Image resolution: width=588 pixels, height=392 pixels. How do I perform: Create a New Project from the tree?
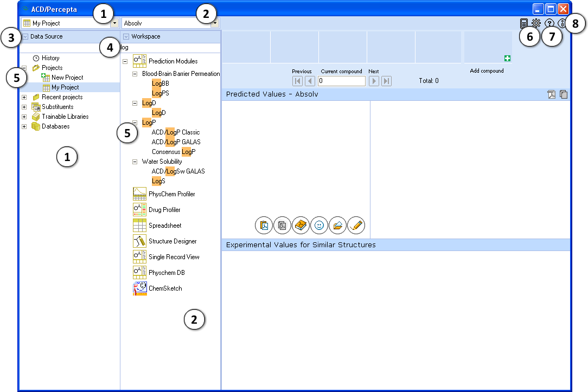point(62,78)
